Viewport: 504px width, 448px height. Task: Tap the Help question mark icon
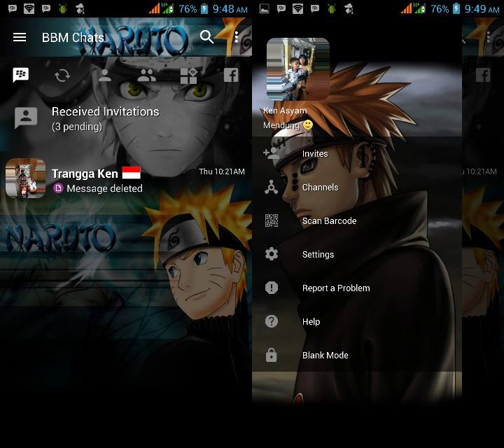[x=272, y=321]
